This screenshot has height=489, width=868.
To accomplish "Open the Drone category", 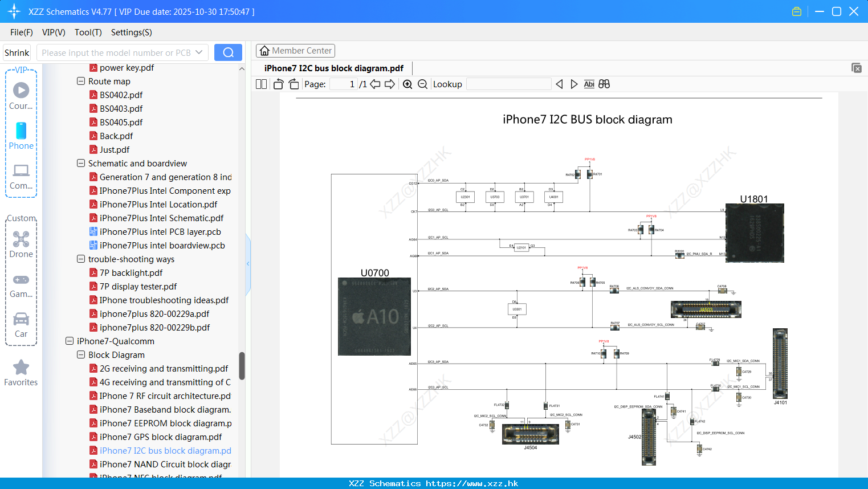I will tap(21, 244).
